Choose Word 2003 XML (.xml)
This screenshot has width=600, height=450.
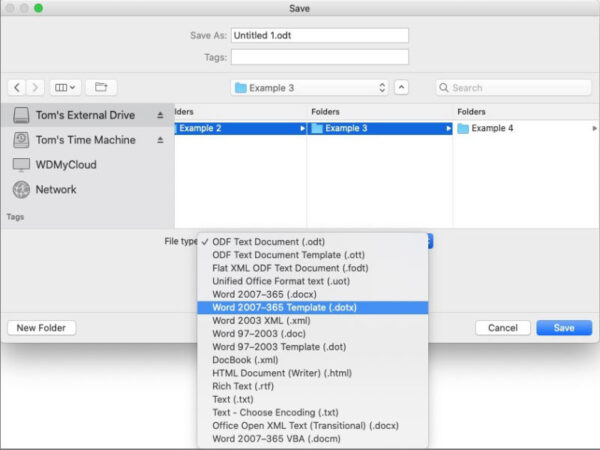pyautogui.click(x=313, y=321)
